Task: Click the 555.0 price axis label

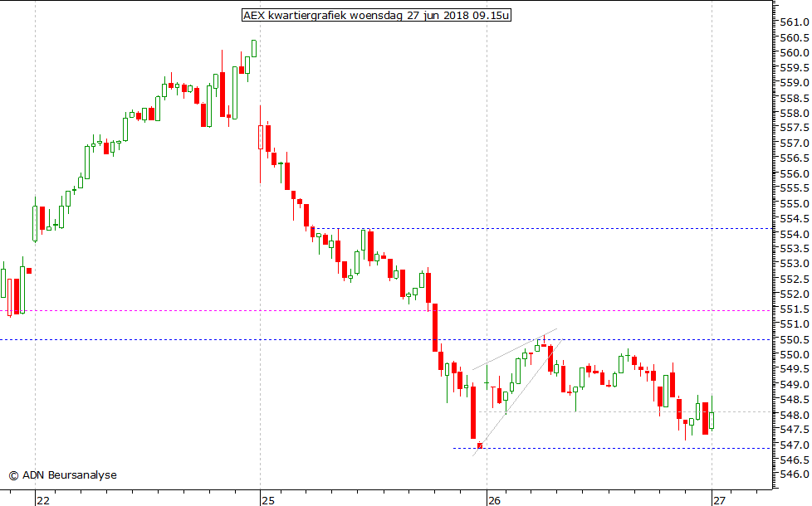Action: (795, 204)
